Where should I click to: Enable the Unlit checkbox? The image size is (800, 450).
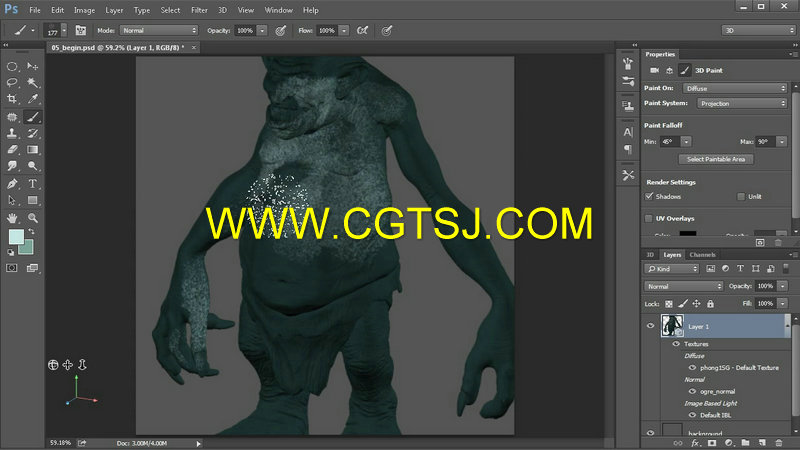click(x=741, y=196)
